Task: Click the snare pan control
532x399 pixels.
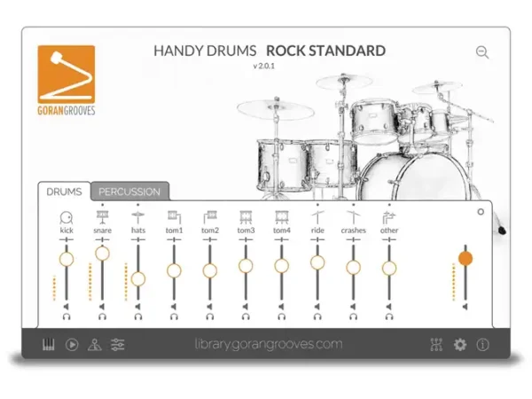Action: pyautogui.click(x=102, y=239)
